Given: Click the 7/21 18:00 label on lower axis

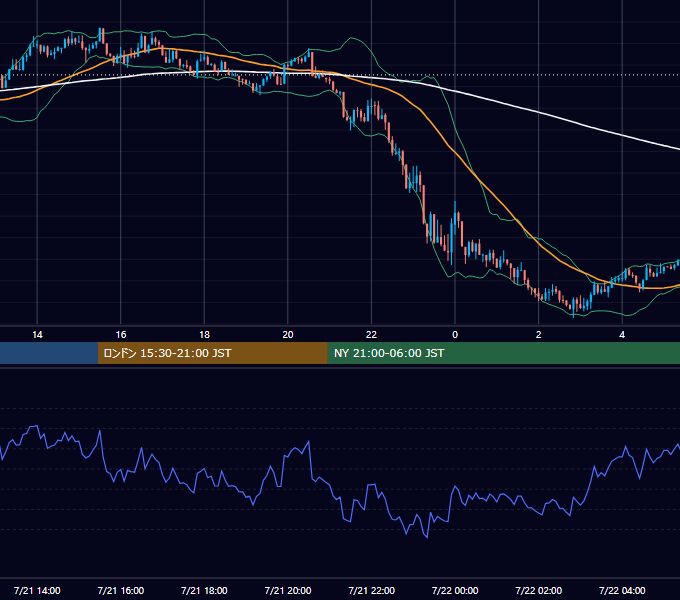Looking at the screenshot, I should pyautogui.click(x=204, y=590).
